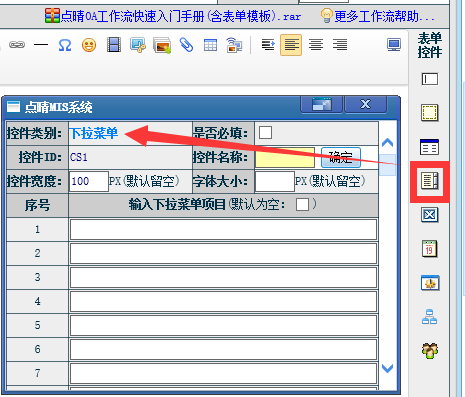Click the down chevron of the dialog
465x397 pixels.
pos(387,368)
